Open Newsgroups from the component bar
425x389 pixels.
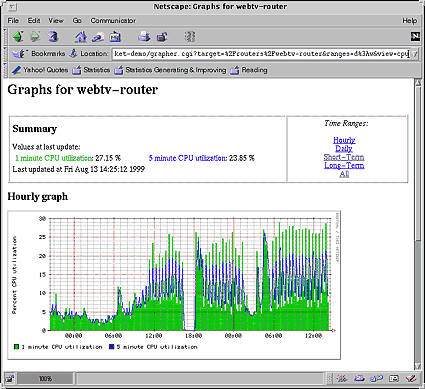click(377, 379)
